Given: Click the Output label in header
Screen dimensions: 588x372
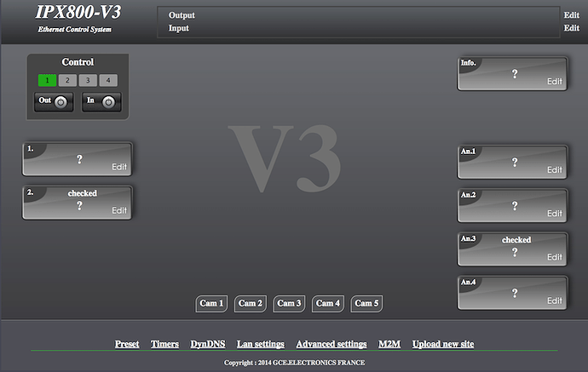Looking at the screenshot, I should click(x=182, y=15).
